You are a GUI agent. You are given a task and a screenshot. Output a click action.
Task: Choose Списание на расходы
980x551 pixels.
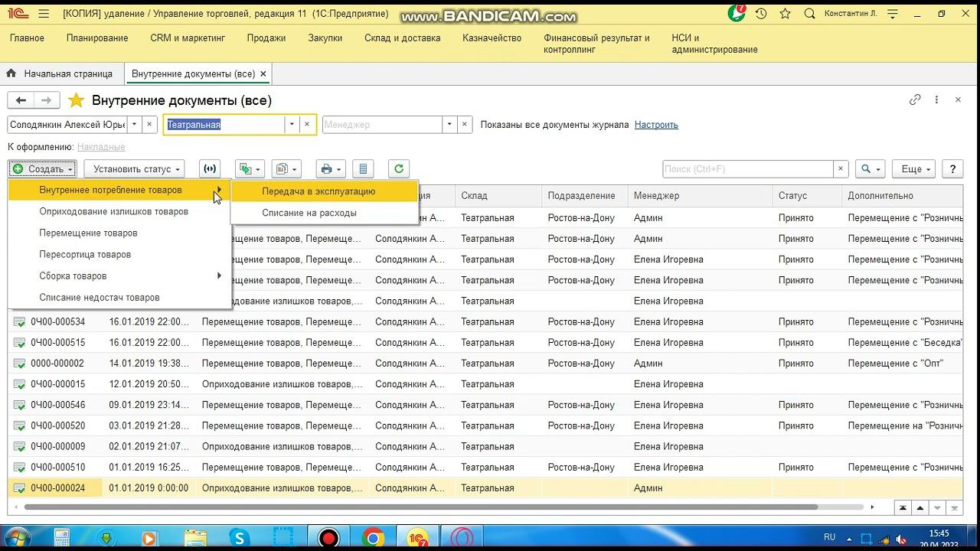pyautogui.click(x=325, y=213)
